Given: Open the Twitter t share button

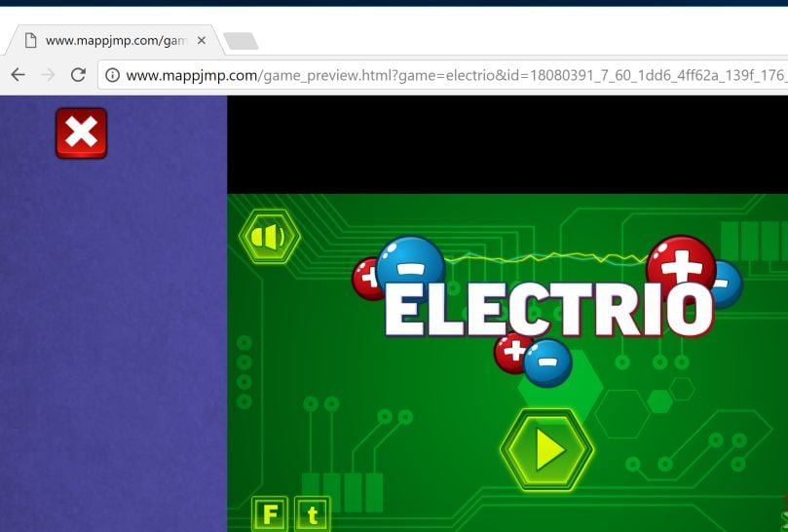Looking at the screenshot, I should coord(312,513).
